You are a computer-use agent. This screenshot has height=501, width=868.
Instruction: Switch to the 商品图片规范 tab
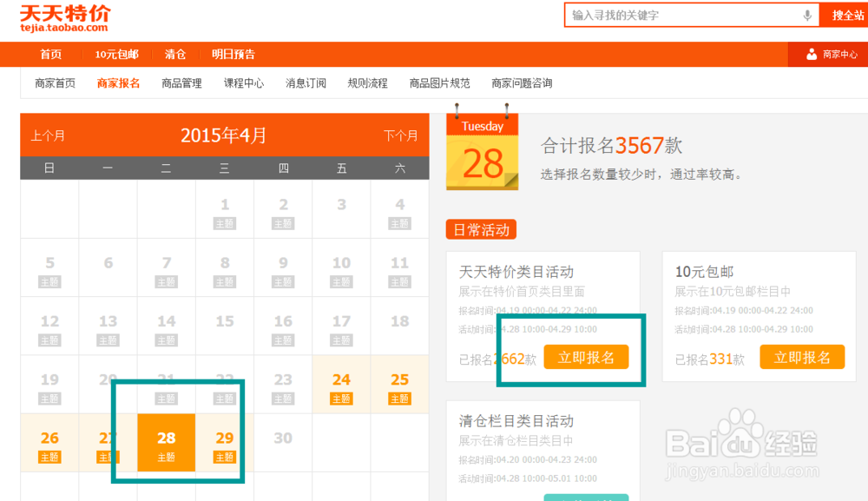(439, 83)
